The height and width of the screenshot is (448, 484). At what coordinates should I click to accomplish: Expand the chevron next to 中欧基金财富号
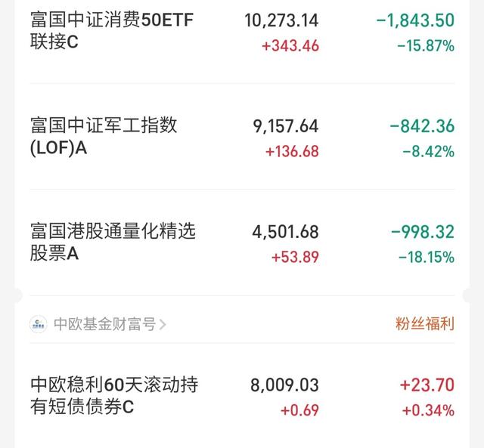(x=163, y=324)
